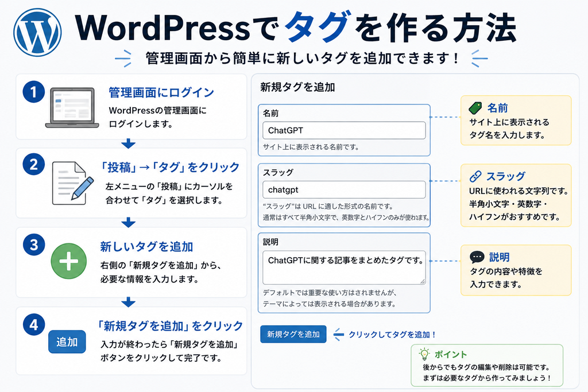Click the 管理画面にログイン heading
This screenshot has width=588, height=392.
tap(161, 92)
